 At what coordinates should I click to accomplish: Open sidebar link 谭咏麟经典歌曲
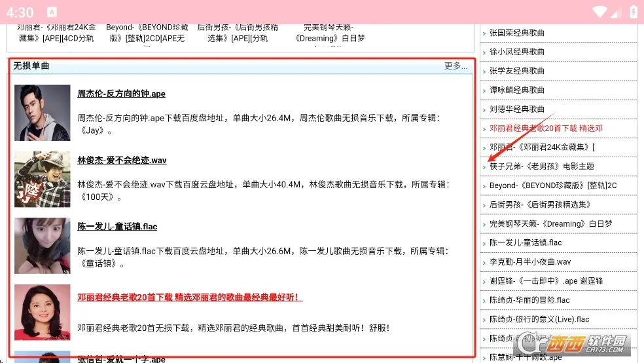(x=517, y=90)
